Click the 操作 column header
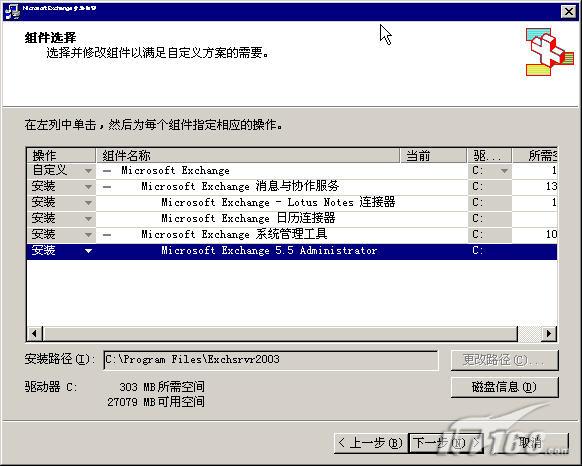Viewport: 582px width, 466px height. click(x=62, y=156)
